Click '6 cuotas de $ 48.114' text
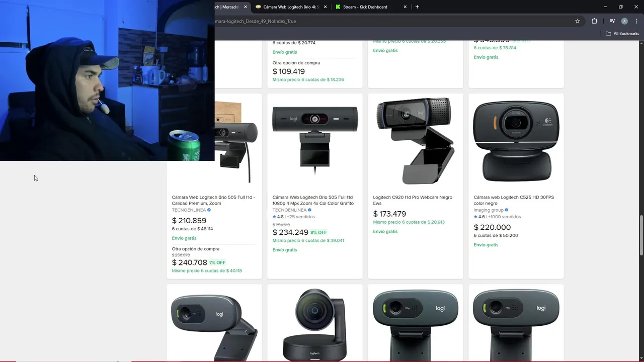This screenshot has width=644, height=362. tap(192, 229)
